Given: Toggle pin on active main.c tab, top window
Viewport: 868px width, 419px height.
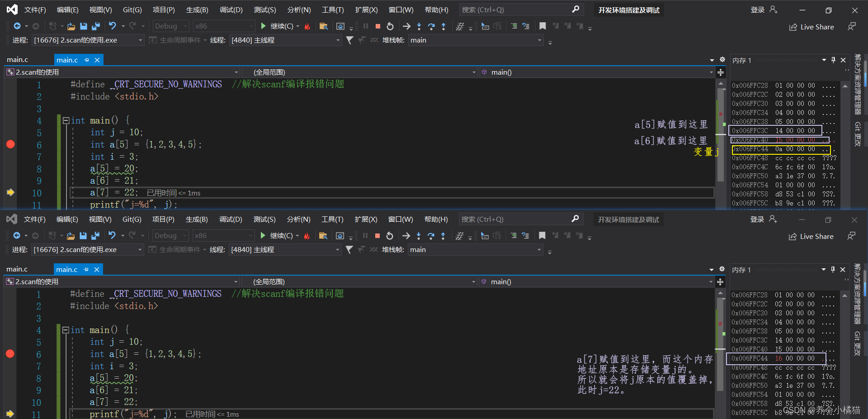Looking at the screenshot, I should point(87,60).
